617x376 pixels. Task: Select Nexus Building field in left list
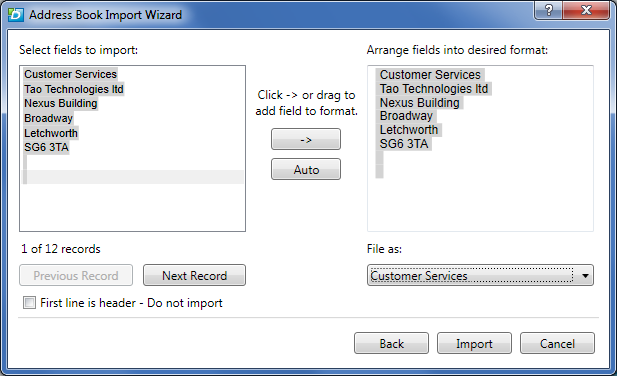click(61, 103)
